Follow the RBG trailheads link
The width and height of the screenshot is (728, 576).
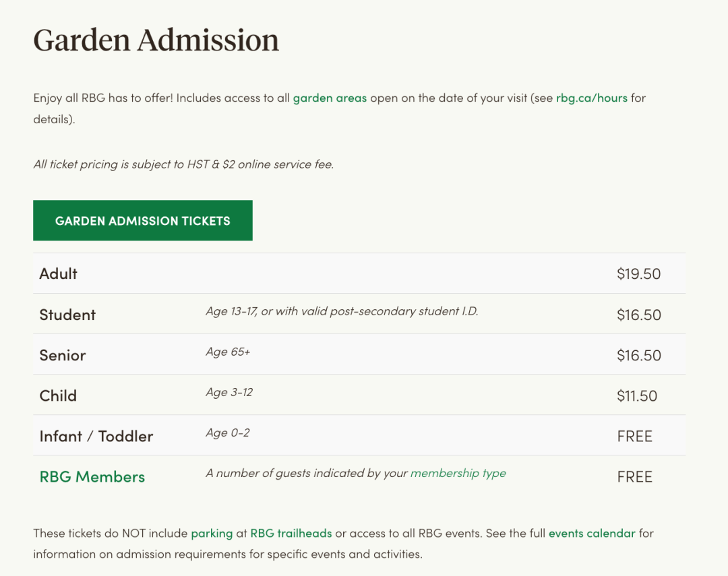coord(291,534)
